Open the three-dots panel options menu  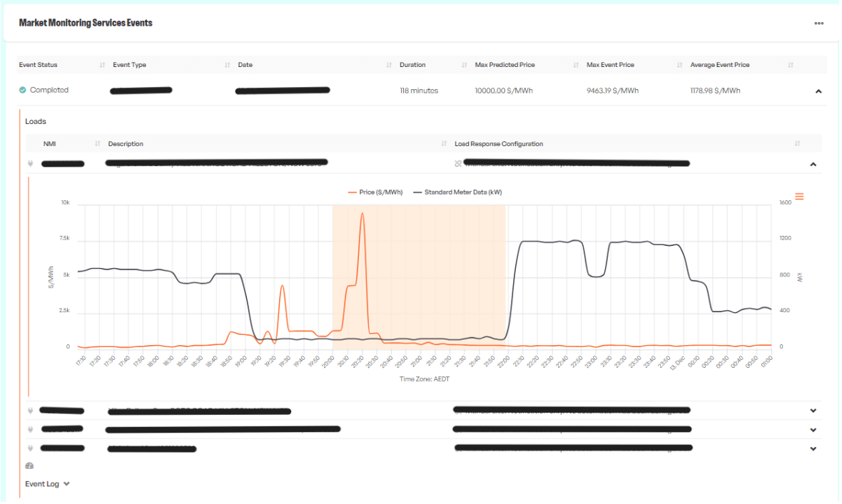pos(818,24)
